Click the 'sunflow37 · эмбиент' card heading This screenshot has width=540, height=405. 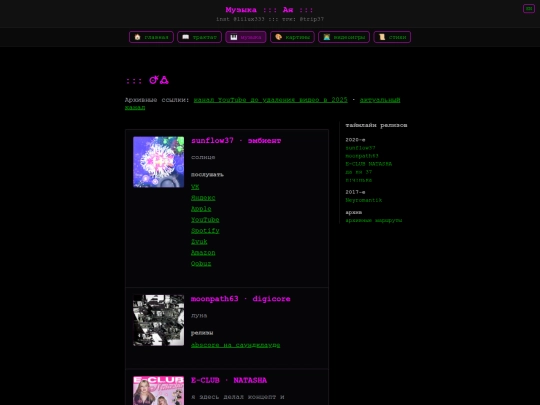point(236,141)
